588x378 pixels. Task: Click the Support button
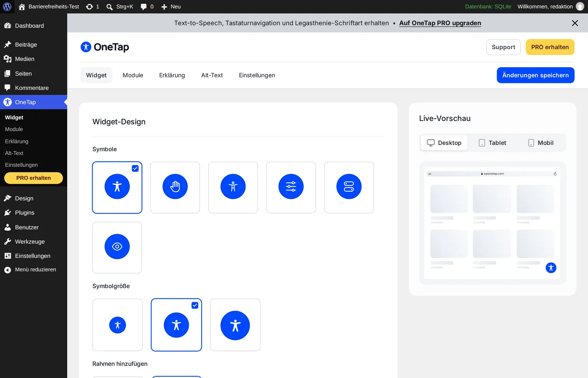click(x=503, y=47)
